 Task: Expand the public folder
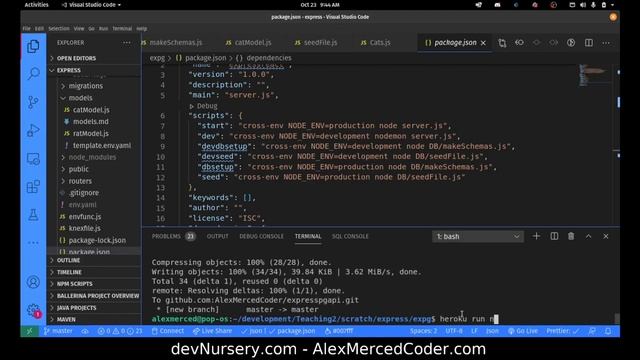pyautogui.click(x=78, y=169)
